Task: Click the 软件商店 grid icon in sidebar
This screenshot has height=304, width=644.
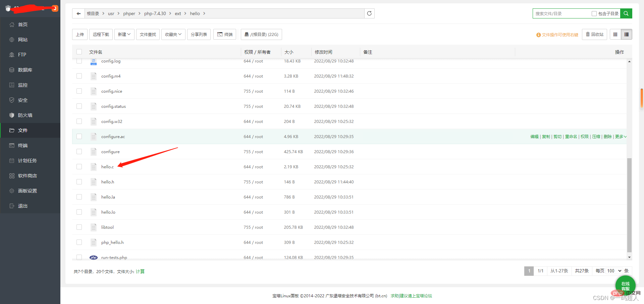Action: point(12,176)
